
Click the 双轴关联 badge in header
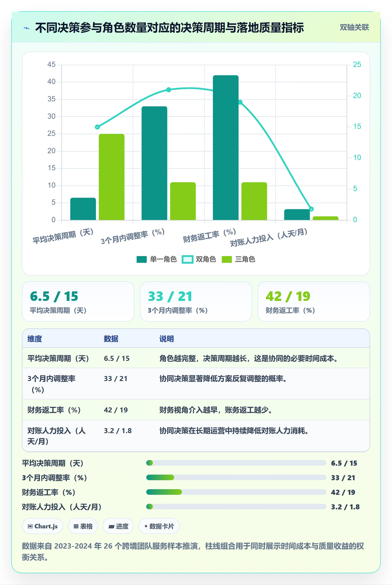(x=354, y=27)
